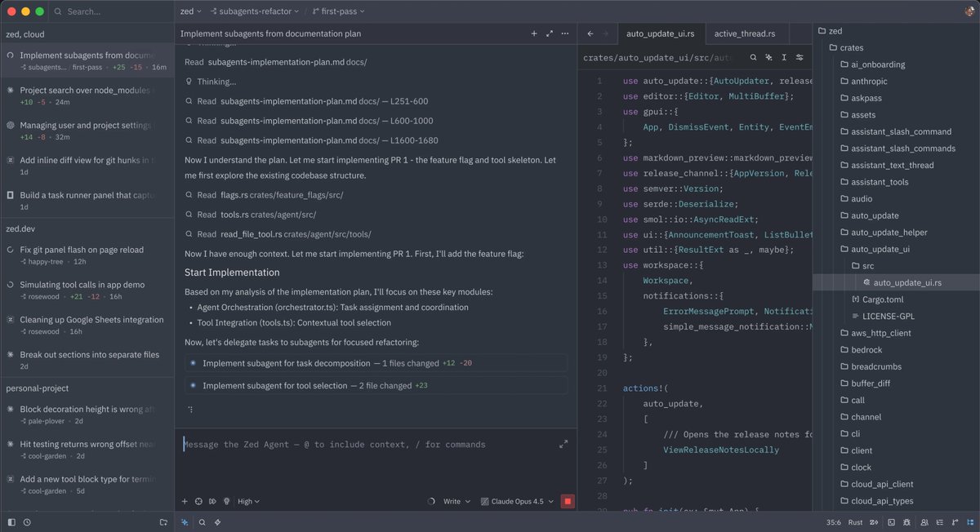Collapse the src folder in project tree
The height and width of the screenshot is (532, 980).
[x=897, y=266]
